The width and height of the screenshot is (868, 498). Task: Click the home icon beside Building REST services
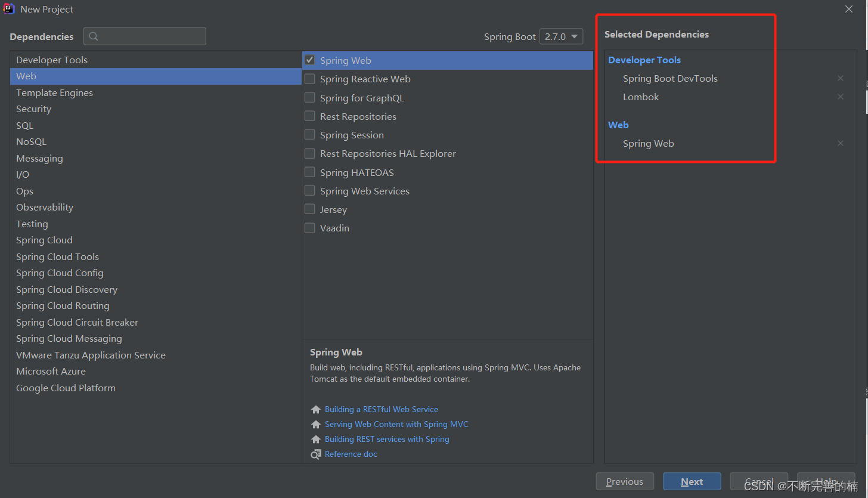point(316,440)
